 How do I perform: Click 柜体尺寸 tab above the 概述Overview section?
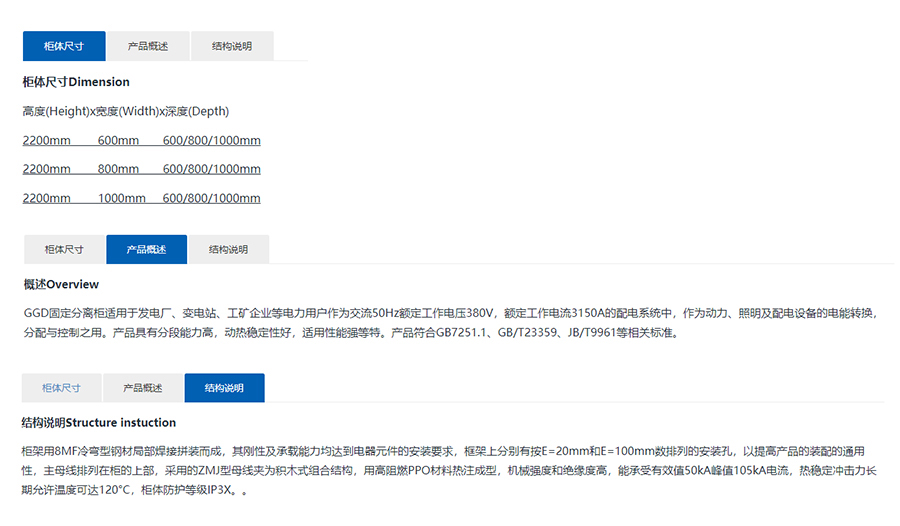63,249
